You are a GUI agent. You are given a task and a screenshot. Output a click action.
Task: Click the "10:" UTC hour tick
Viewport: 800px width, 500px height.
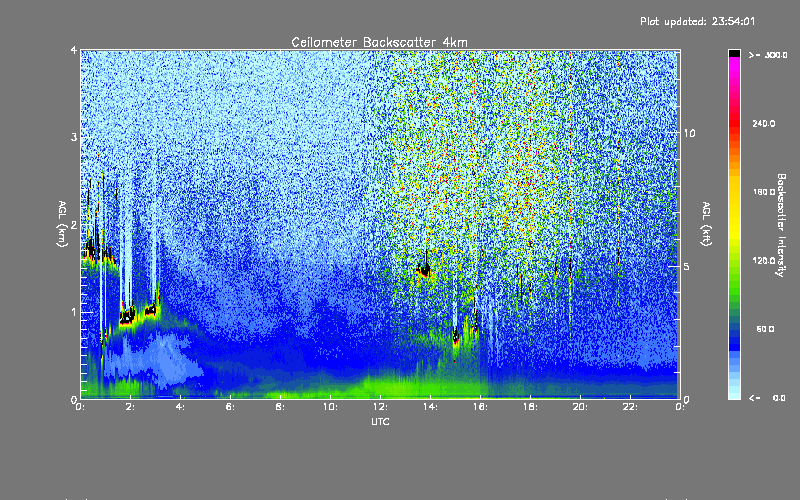[330, 407]
